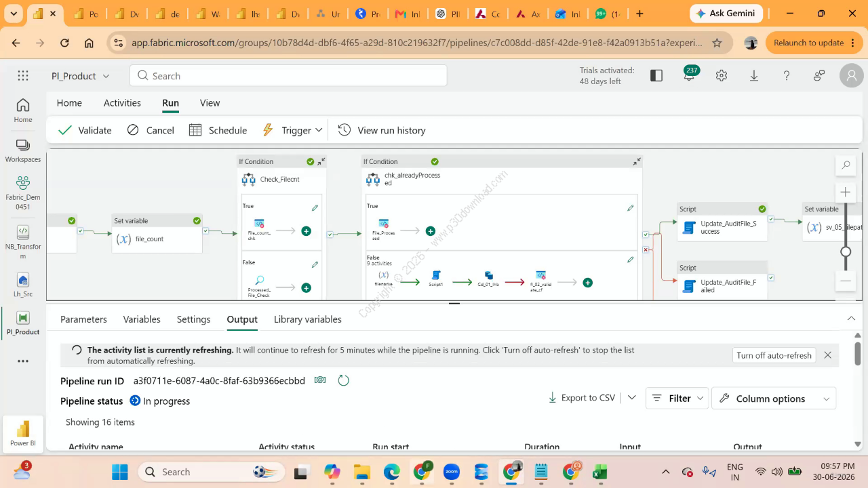Switch to the Home ribbon tab
This screenshot has height=488, width=868.
(x=69, y=103)
